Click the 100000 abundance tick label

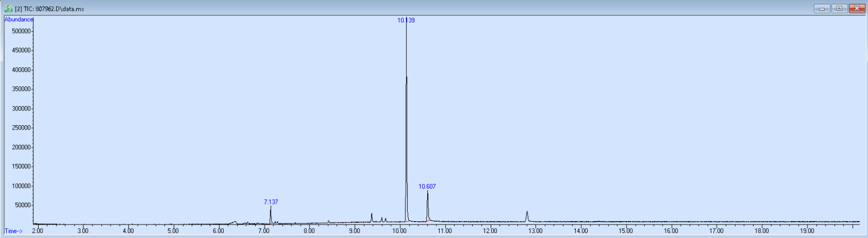(x=22, y=186)
